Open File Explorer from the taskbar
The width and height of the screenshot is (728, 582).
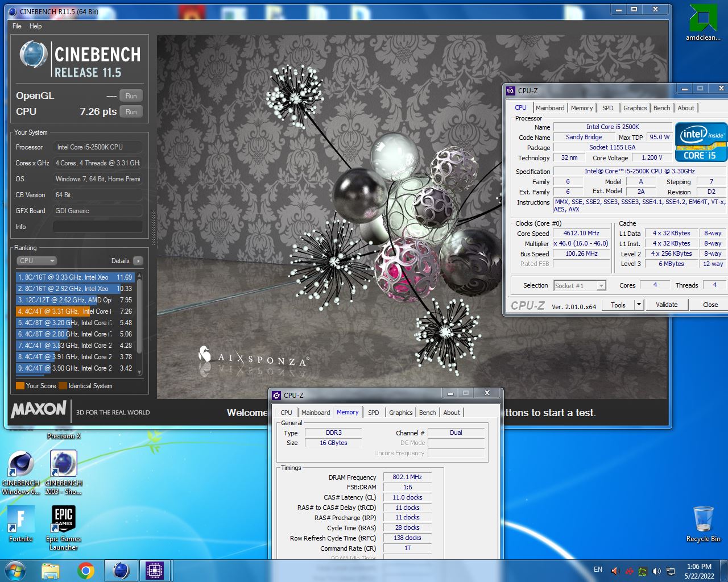(51, 570)
